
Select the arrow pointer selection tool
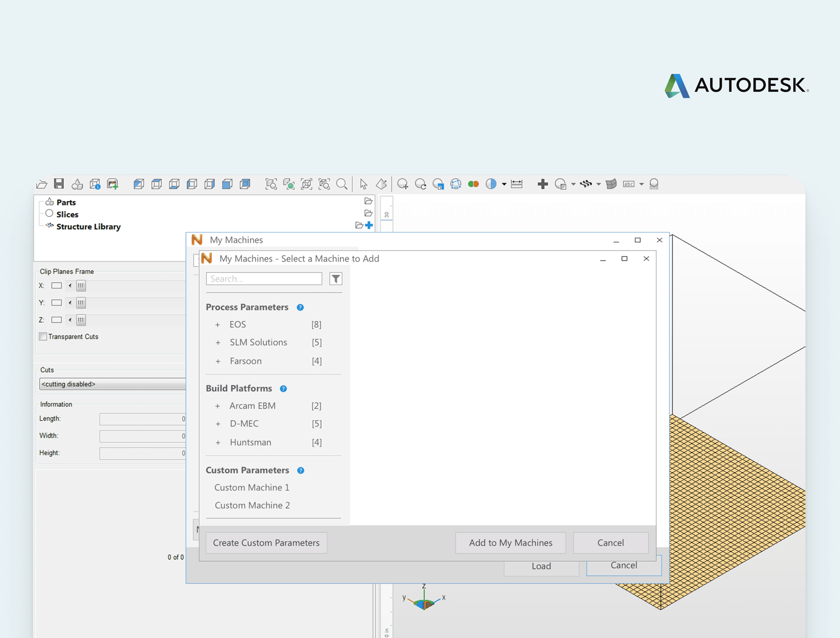coord(364,184)
